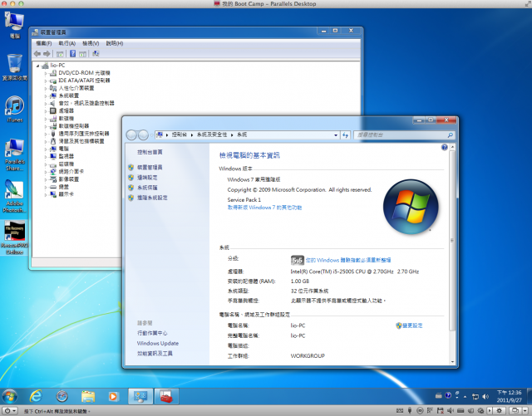
Task: Select the 網路介面卡 network adapter icon
Action: (x=53, y=172)
